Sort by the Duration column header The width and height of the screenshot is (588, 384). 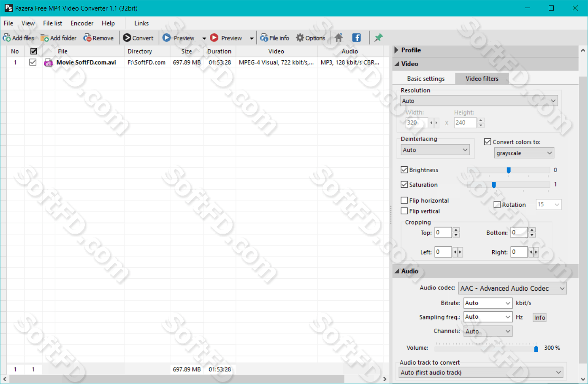click(x=219, y=51)
